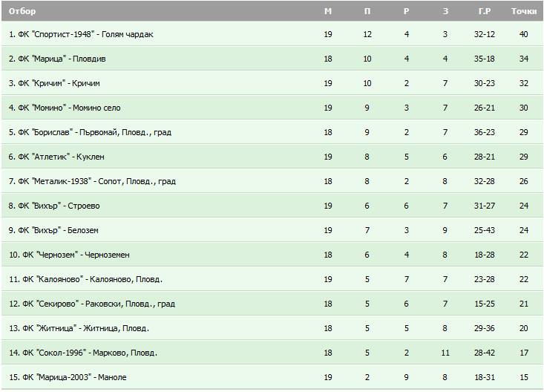Select the ФК Кричим row
This screenshot has width=544, height=392.
(272, 83)
